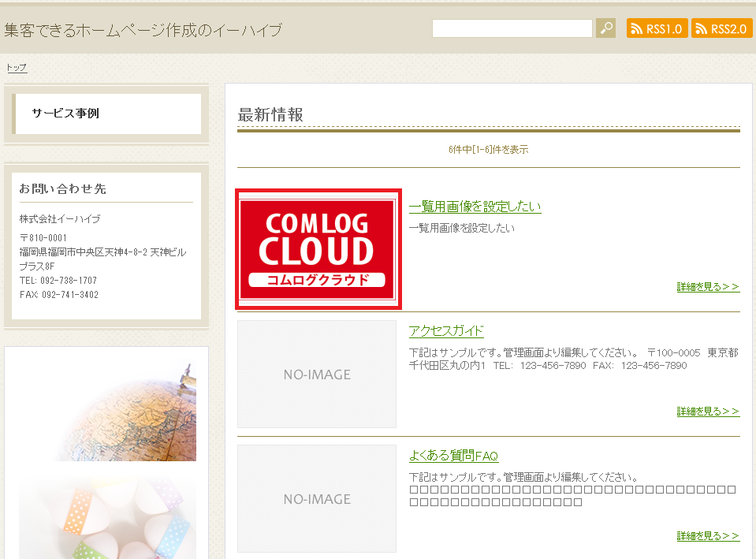This screenshot has height=559, width=756.
Task: Click 詳細を見る for the アクセスガイド entry
Action: click(x=707, y=411)
